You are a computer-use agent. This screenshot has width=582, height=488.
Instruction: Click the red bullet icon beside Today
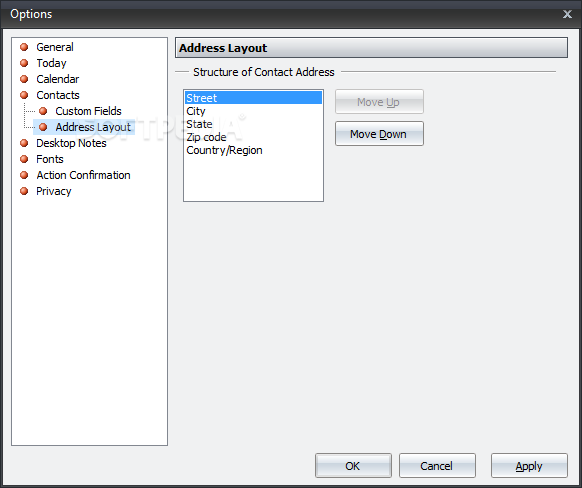point(24,63)
